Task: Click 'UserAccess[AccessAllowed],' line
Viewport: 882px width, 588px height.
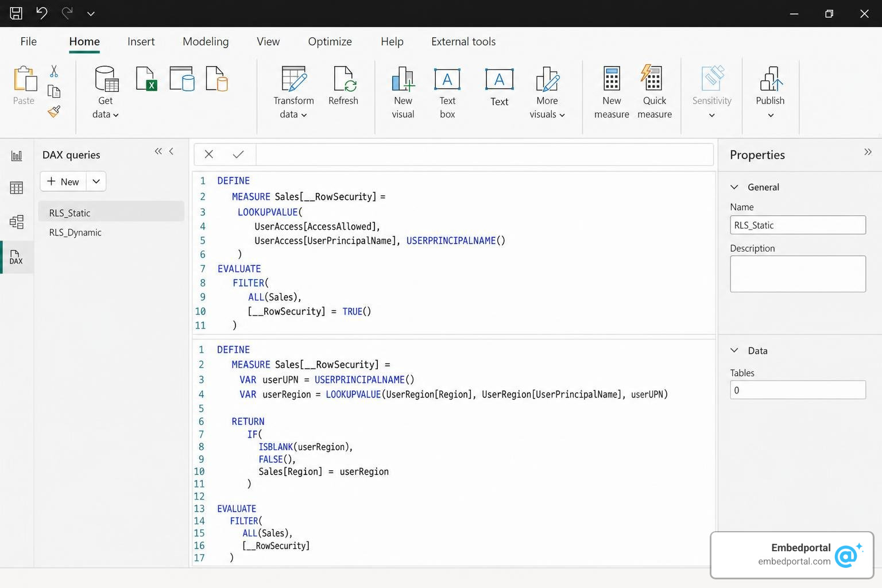Action: [317, 226]
